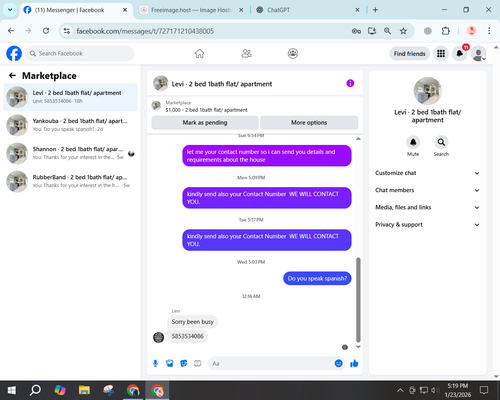The height and width of the screenshot is (400, 500).
Task: Open Windows notification center
Action: 484,390
